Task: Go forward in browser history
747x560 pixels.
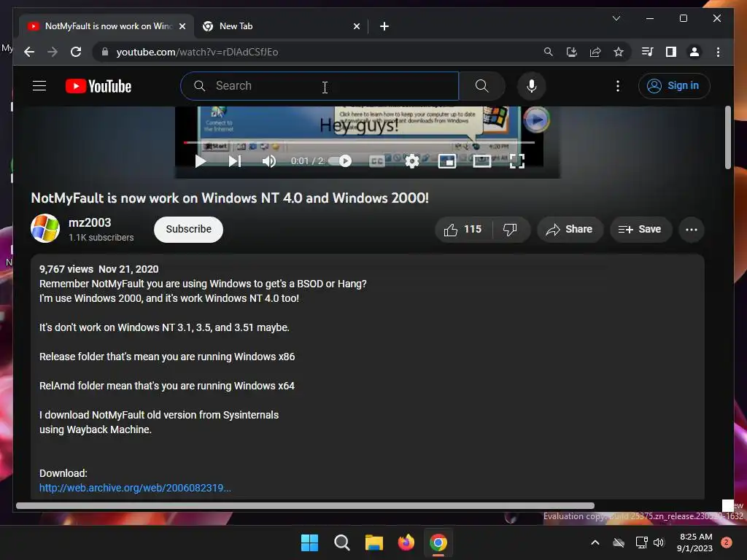Action: point(53,52)
